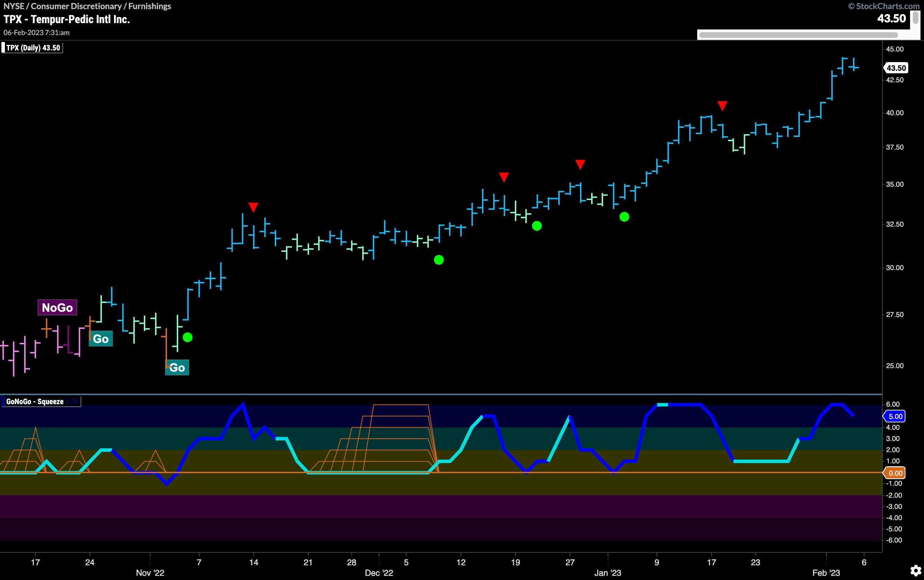Click the Feb '23 date axis label

click(x=826, y=573)
